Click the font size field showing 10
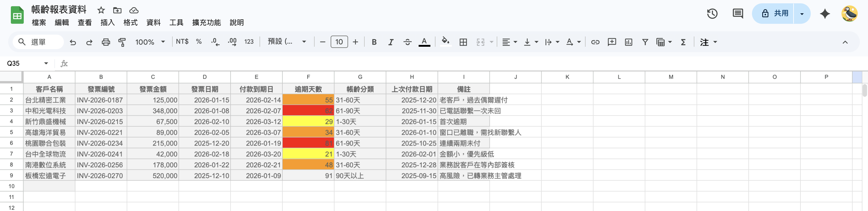This screenshot has width=868, height=211. click(x=339, y=42)
